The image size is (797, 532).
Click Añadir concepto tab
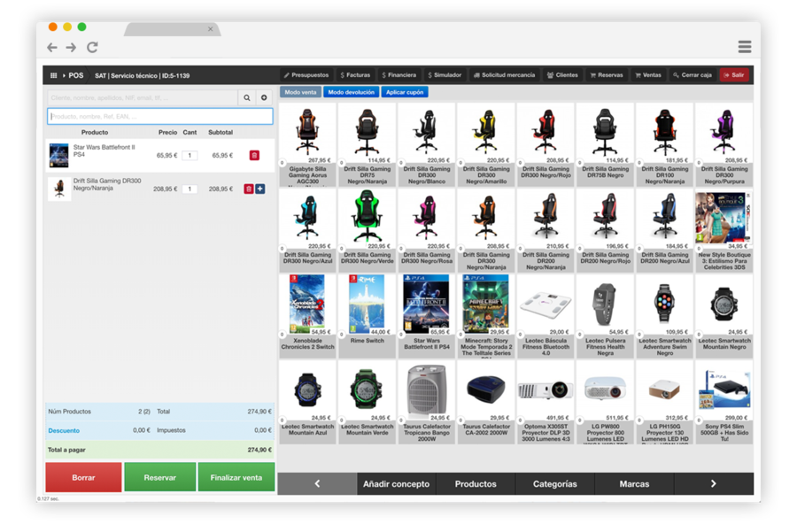click(x=397, y=483)
